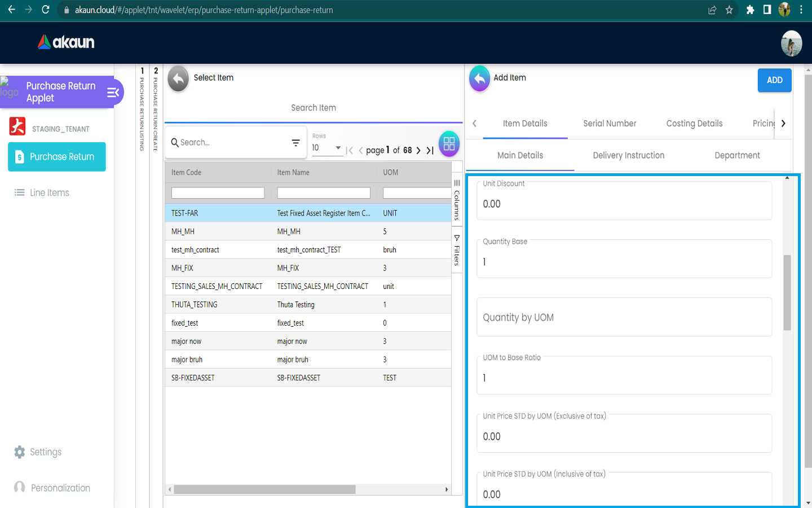This screenshot has height=508, width=812.
Task: Jump to the last page of items
Action: [x=430, y=150]
